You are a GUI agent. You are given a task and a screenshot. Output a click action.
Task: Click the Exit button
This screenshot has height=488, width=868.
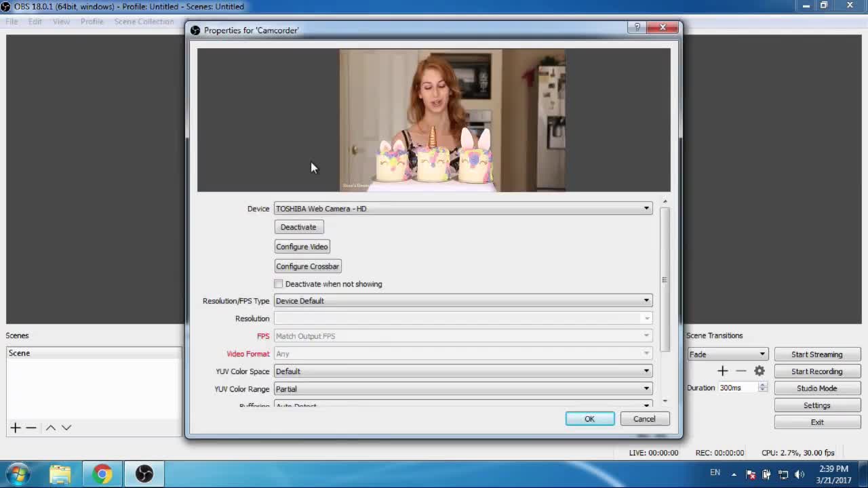[x=816, y=422]
